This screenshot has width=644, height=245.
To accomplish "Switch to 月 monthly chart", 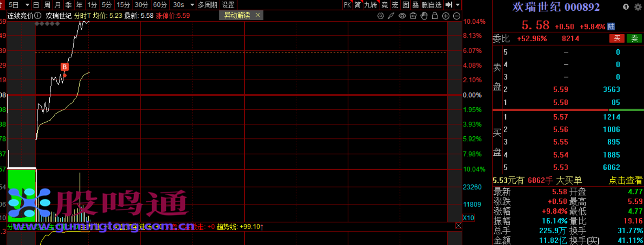I will point(58,5).
